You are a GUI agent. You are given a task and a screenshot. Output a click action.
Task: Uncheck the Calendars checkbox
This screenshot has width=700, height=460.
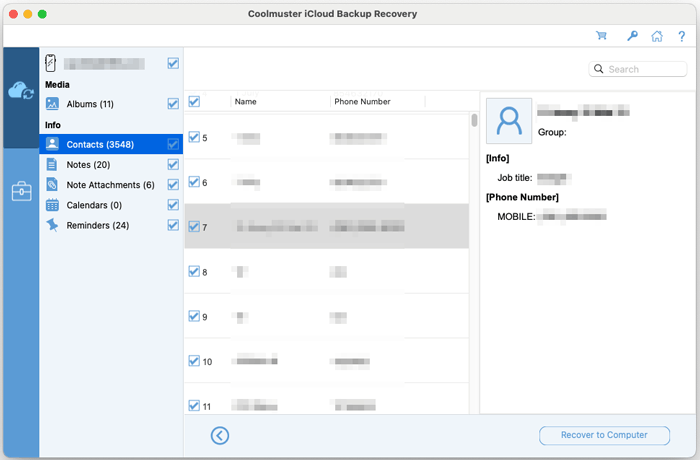pyautogui.click(x=173, y=205)
